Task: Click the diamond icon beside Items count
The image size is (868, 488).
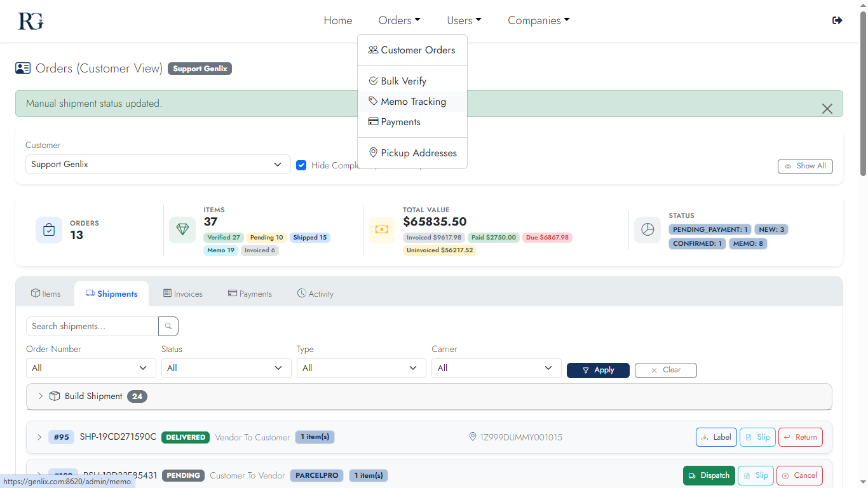Action: 182,229
